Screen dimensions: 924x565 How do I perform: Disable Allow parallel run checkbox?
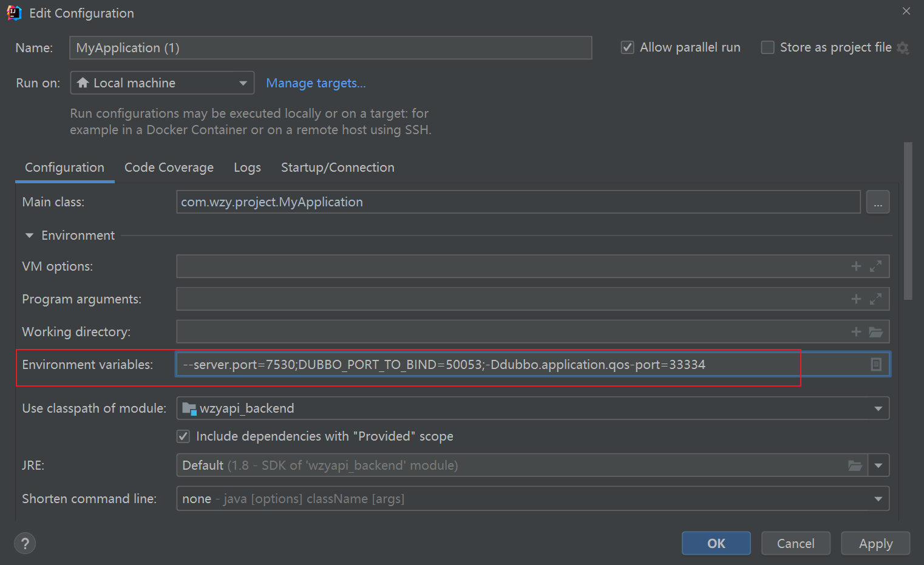(x=627, y=47)
